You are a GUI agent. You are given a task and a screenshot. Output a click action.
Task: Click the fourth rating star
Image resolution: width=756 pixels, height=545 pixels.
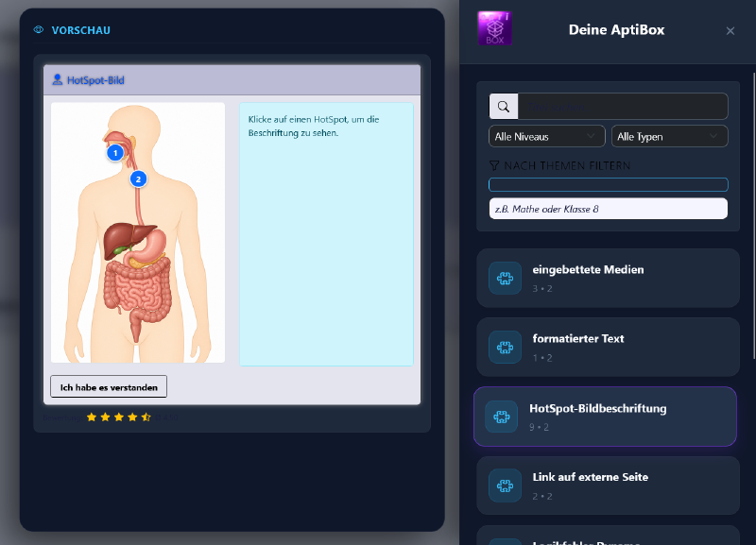pos(132,417)
